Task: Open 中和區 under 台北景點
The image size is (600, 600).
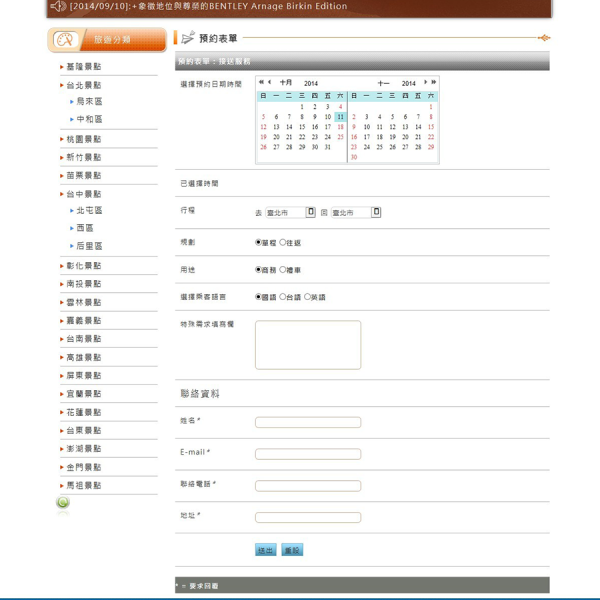Action: click(90, 119)
